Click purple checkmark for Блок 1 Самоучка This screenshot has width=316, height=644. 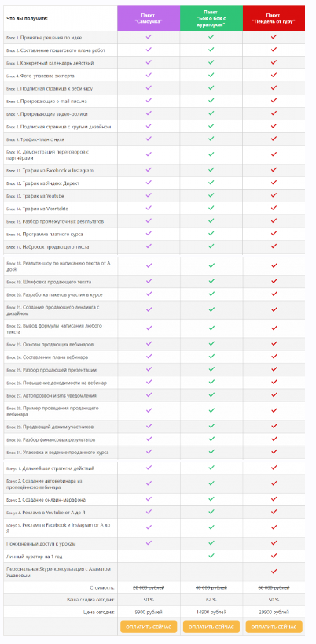(149, 36)
